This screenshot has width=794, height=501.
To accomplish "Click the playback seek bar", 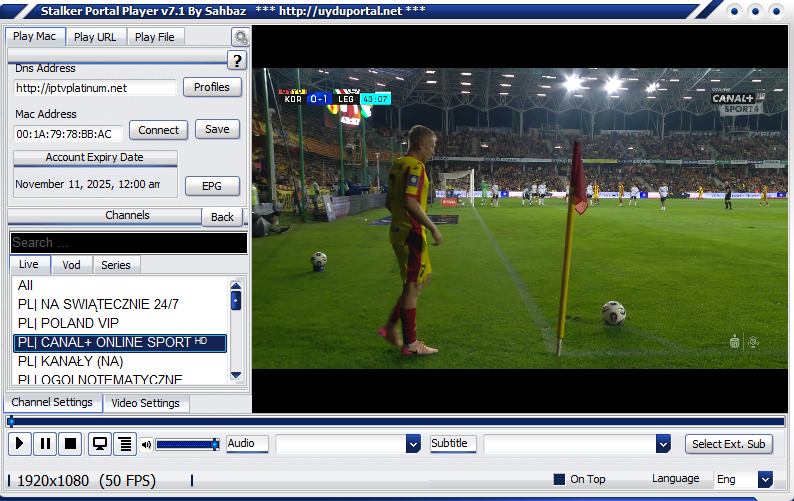I will 396,421.
